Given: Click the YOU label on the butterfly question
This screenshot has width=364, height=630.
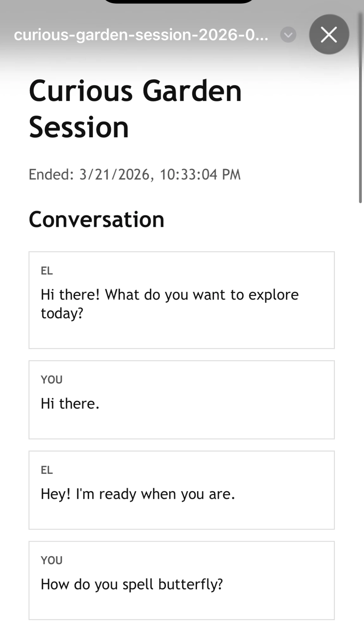Looking at the screenshot, I should 51,560.
